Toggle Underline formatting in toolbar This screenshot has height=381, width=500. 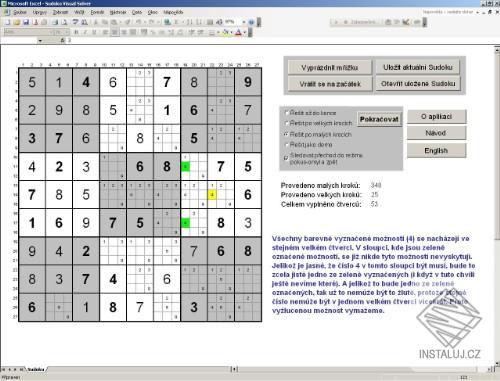pos(94,32)
